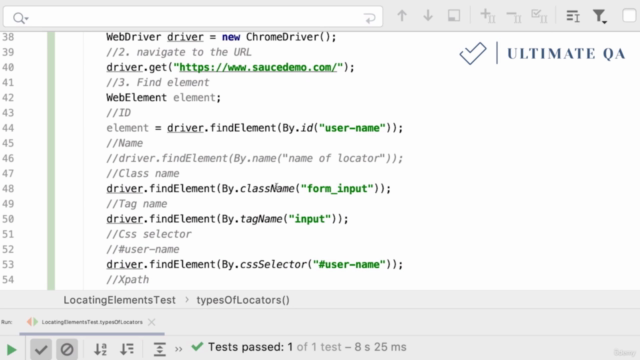This screenshot has height=360, width=640.
Task: Click typesOfLocators() breadcrumb
Action: [x=243, y=300]
